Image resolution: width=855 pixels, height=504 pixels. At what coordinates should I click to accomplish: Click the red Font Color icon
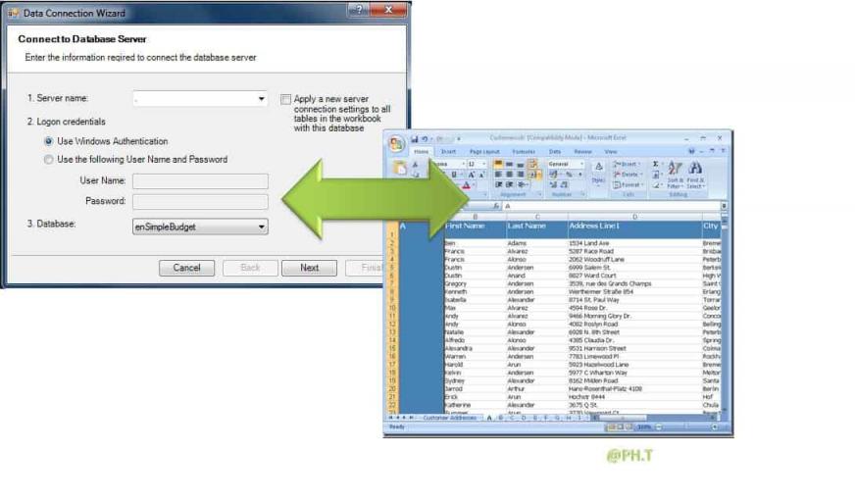click(466, 185)
